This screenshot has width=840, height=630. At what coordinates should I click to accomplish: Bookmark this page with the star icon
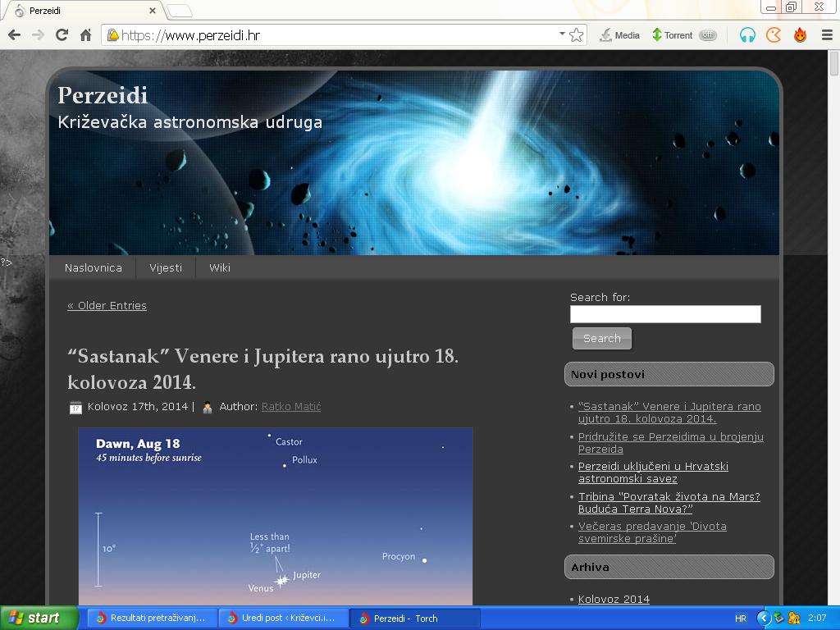click(x=576, y=35)
